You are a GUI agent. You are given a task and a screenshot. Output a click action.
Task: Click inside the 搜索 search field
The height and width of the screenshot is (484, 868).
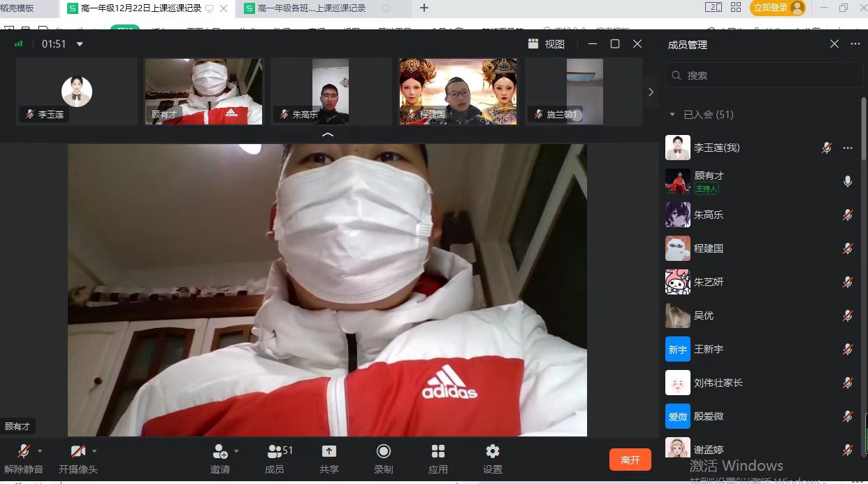pos(762,75)
